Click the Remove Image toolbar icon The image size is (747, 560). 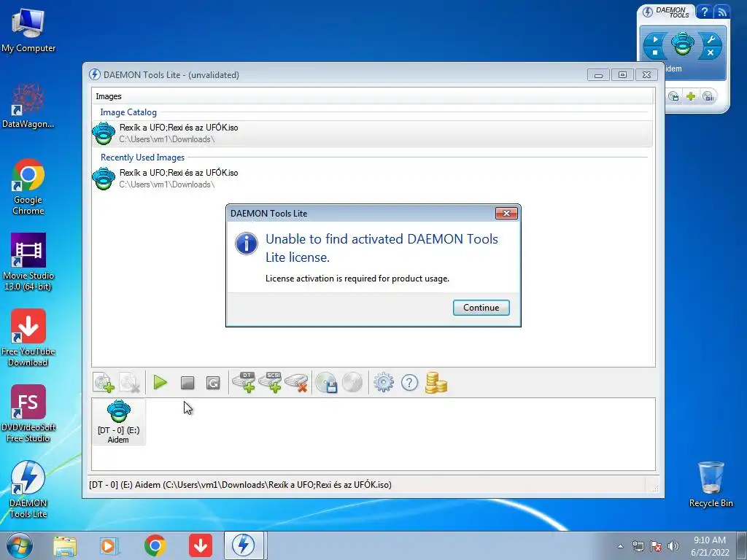coord(129,382)
